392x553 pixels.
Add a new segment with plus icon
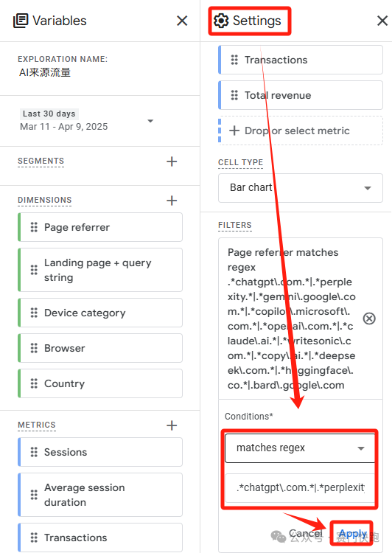(x=172, y=161)
